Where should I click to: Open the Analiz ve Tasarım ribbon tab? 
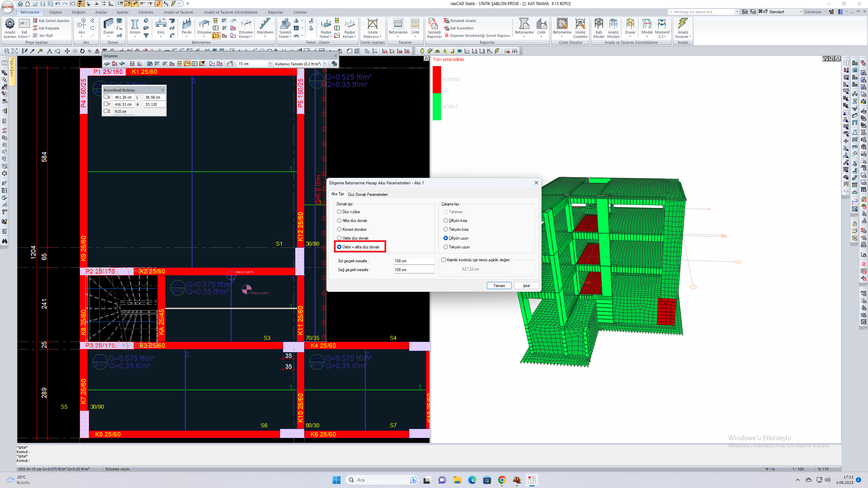(178, 12)
